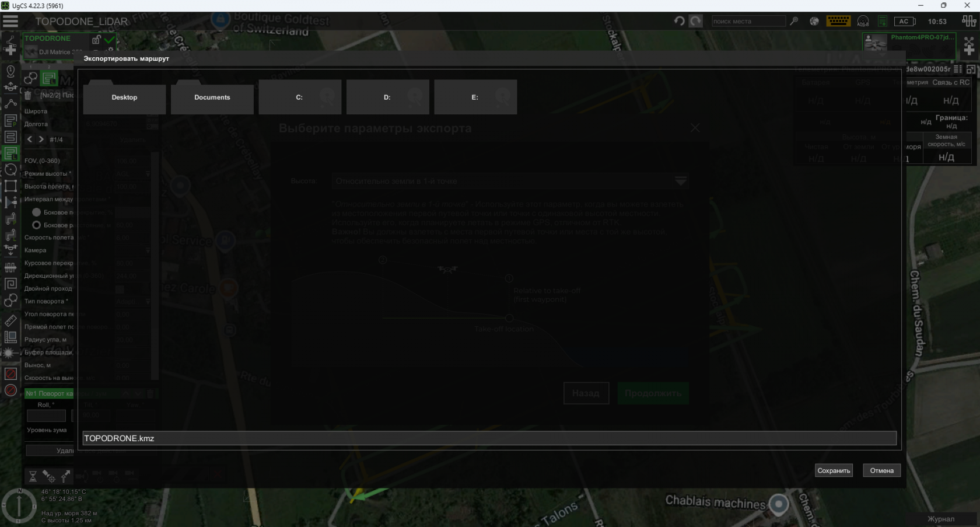
Task: Select the square no-fly zone tool
Action: pos(10,374)
